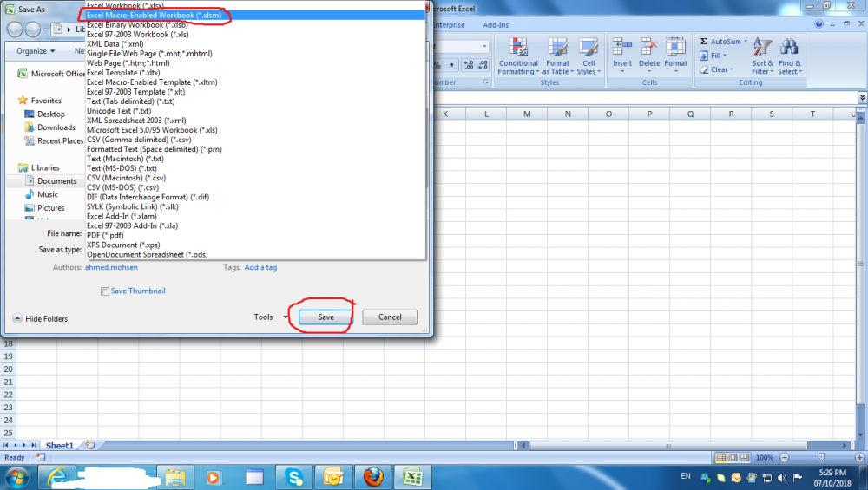Choose Excel 97-2003 Workbook (*.xls) type

click(x=256, y=35)
